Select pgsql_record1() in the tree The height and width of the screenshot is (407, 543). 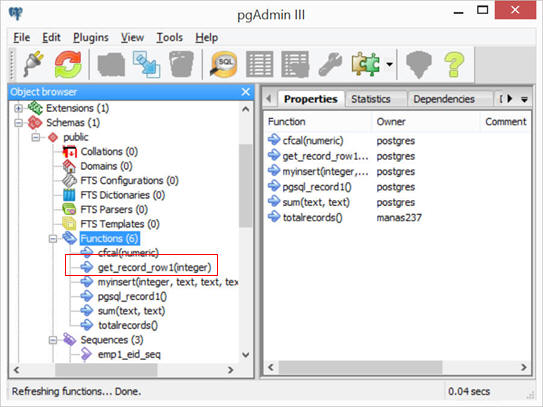pos(132,297)
